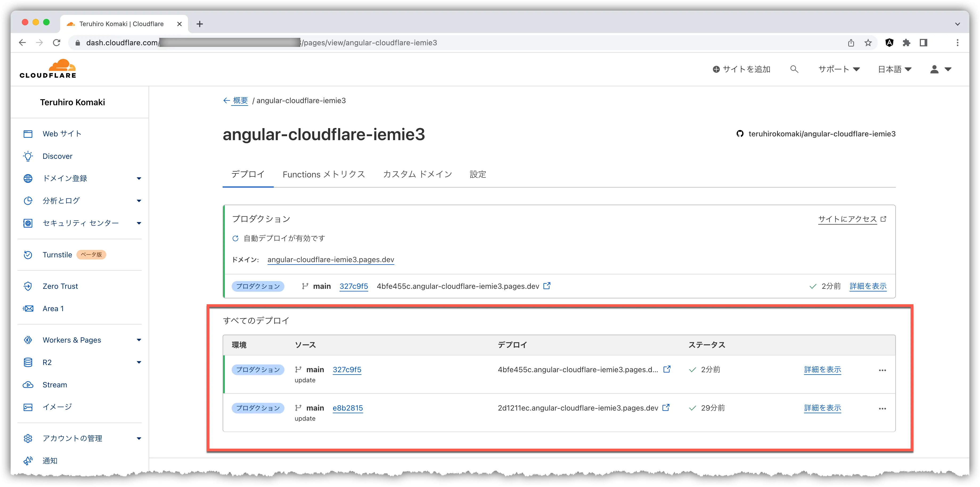The height and width of the screenshot is (487, 980).
Task: Click the GitHub icon next to repository name
Action: pos(740,134)
